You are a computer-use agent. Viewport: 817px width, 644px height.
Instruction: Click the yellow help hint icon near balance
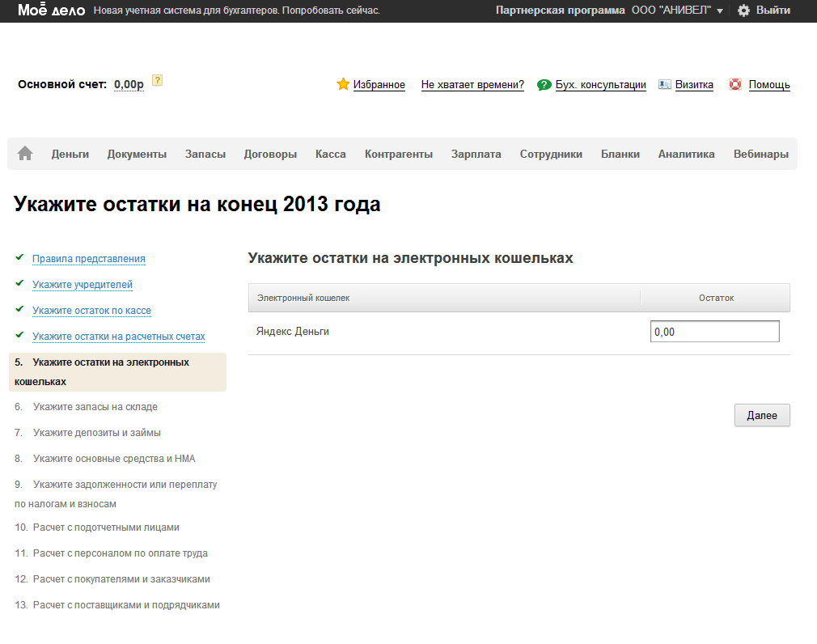[x=158, y=80]
